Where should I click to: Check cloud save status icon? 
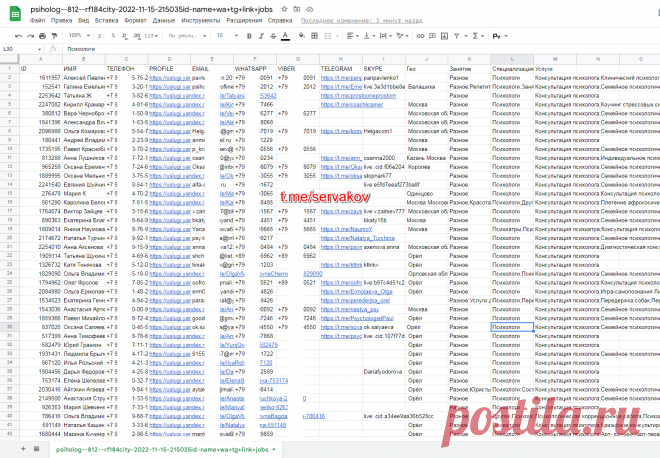[x=309, y=9]
